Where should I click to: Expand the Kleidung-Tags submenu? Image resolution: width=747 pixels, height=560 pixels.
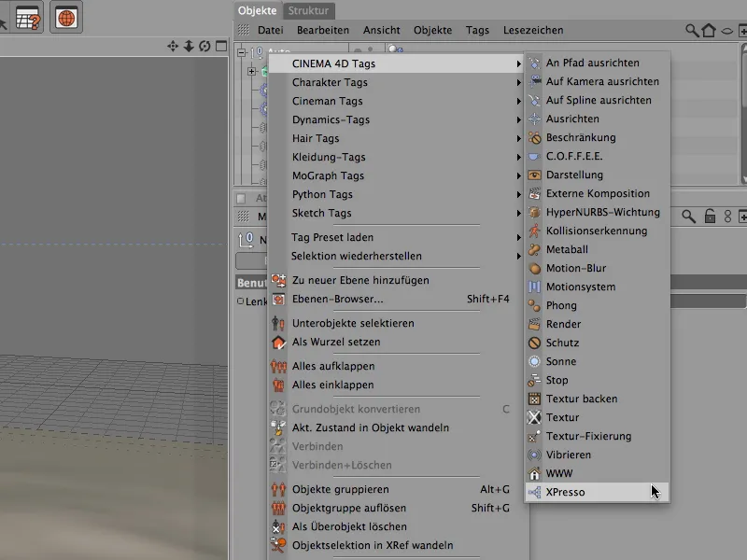396,157
